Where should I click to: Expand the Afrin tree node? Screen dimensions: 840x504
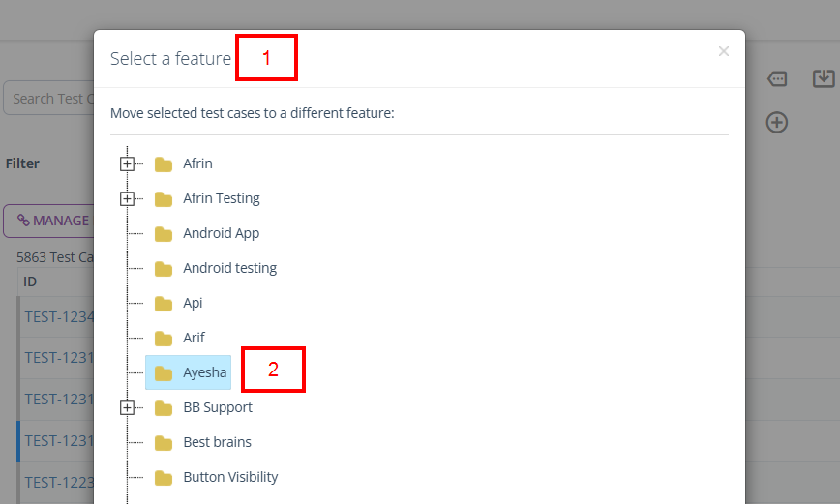coord(127,164)
